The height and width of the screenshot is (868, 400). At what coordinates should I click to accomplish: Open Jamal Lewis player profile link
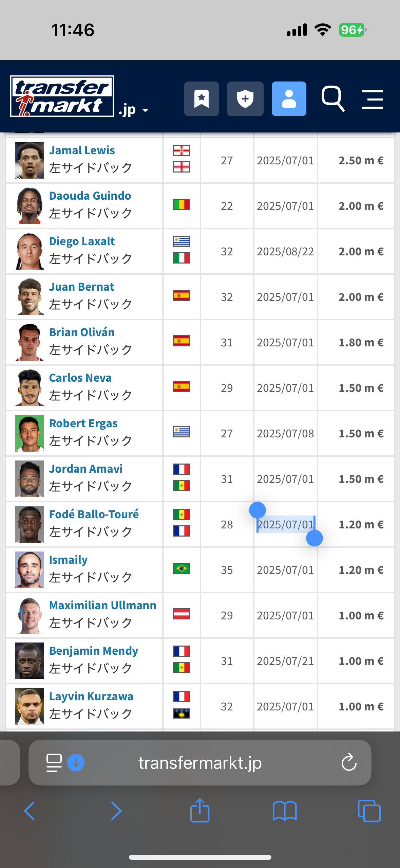(82, 150)
